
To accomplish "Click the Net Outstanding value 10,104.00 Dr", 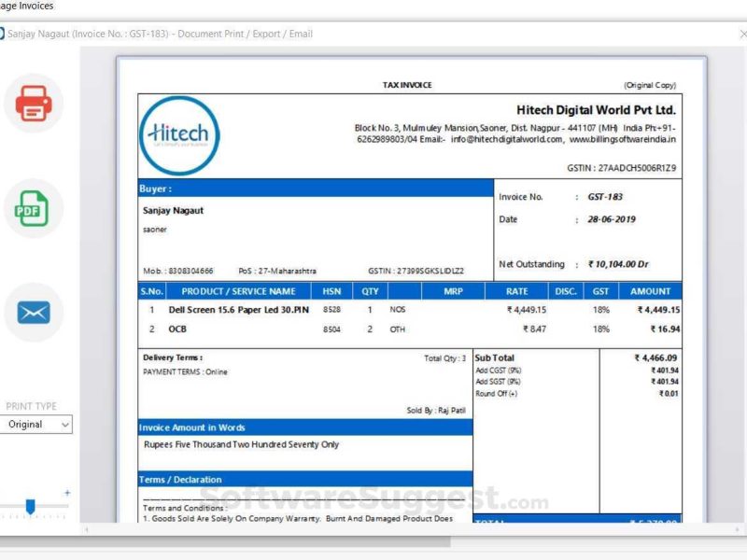I will 618,264.
